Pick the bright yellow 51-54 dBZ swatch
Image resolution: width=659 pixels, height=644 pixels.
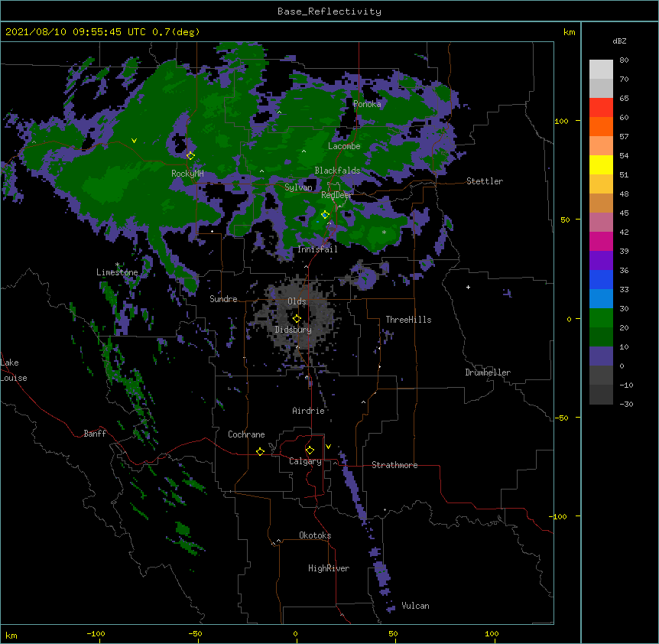pos(601,164)
